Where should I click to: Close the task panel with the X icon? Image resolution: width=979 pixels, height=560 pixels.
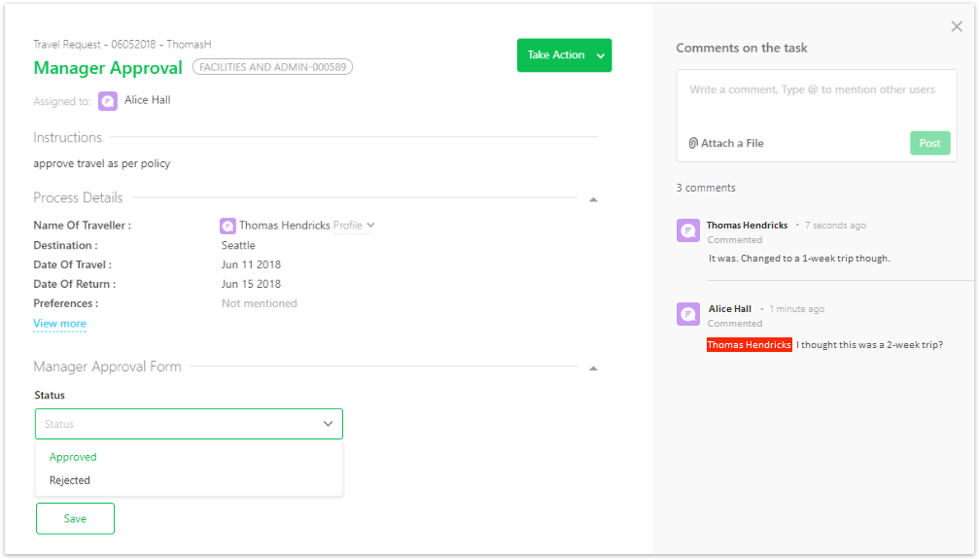957,26
